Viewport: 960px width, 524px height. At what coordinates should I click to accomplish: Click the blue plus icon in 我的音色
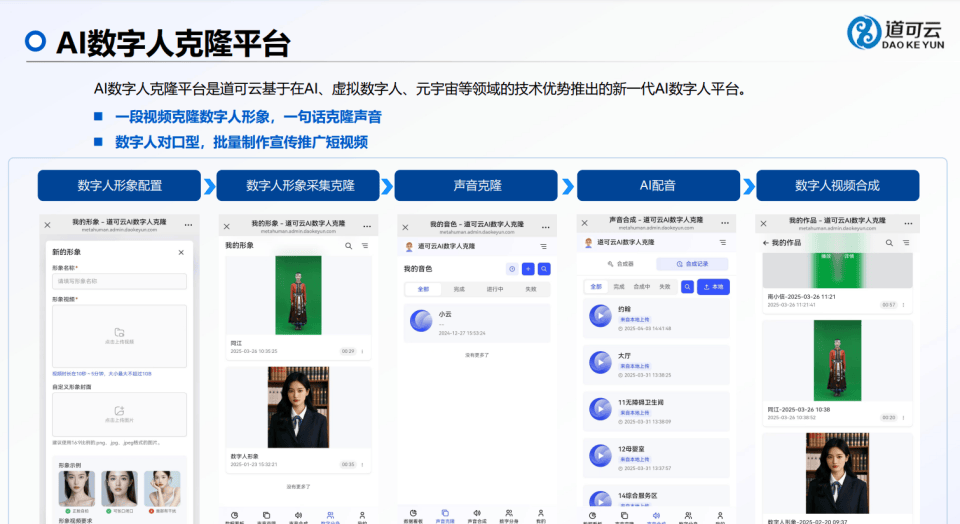pos(528,269)
